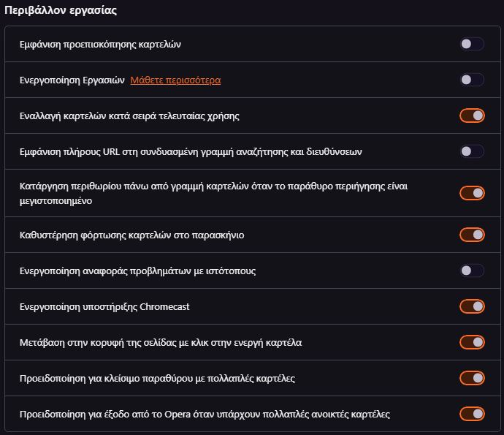
Task: Turn on the Ενεργοποίηση Εργασιών switch
Action: point(472,80)
